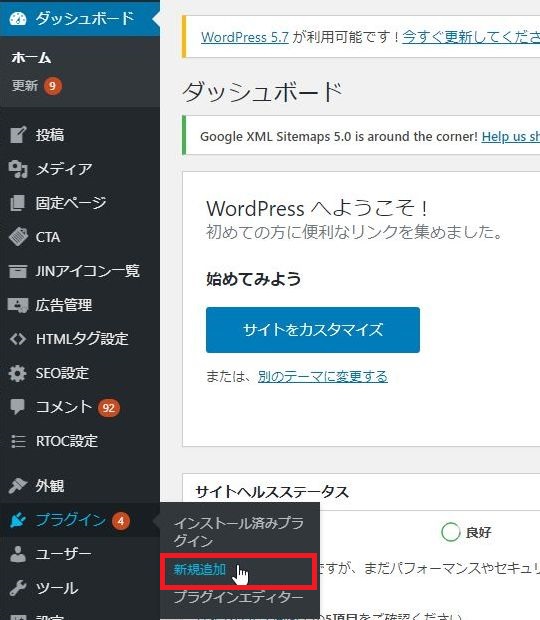Click the code brackets icon beside HTMLタグ設定
540x620 pixels.
click(x=18, y=339)
